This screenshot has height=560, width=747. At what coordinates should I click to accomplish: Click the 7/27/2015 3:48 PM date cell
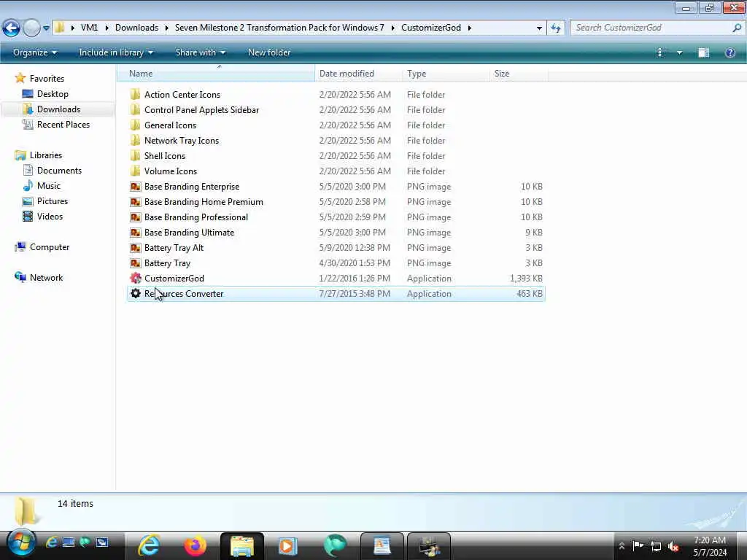355,293
